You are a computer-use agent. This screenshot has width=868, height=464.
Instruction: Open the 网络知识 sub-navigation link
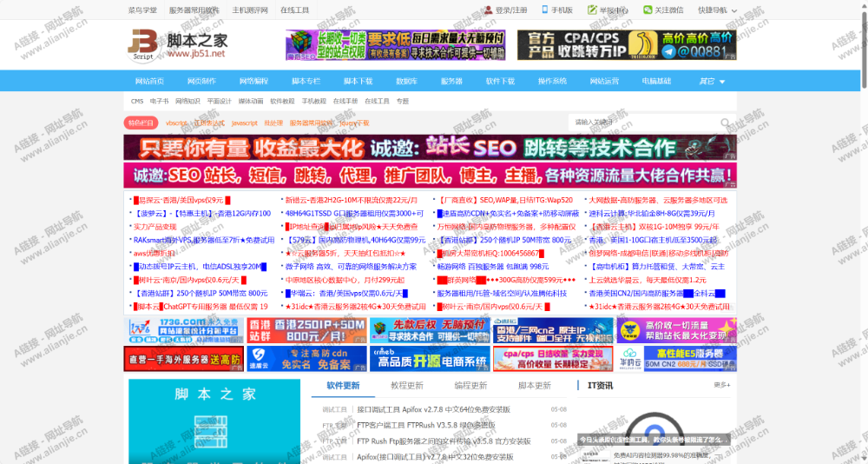(x=187, y=102)
